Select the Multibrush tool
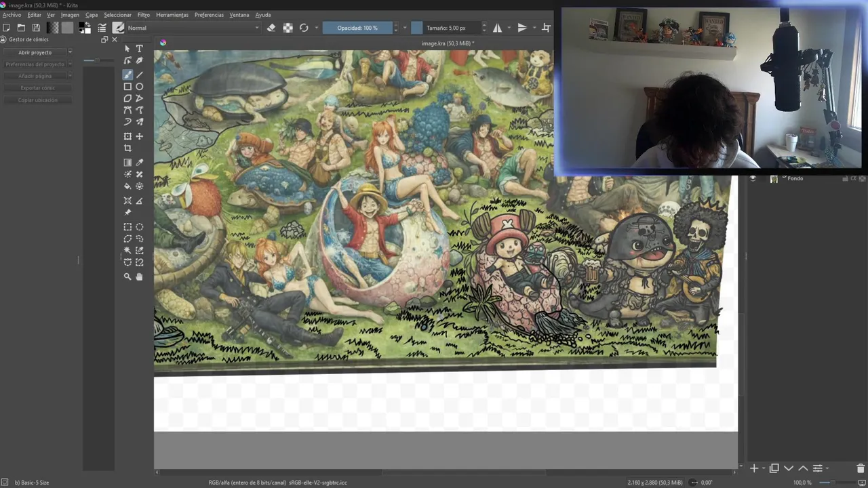868x488 pixels. click(x=139, y=122)
